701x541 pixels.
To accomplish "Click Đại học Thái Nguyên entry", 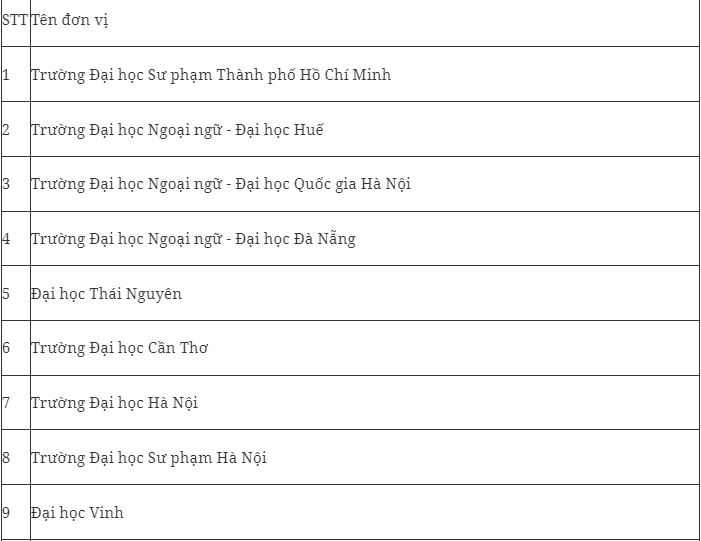I will tap(107, 294).
